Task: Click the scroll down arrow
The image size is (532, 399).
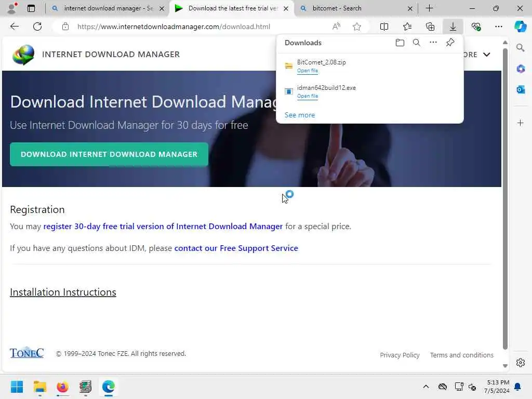Action: 505,366
